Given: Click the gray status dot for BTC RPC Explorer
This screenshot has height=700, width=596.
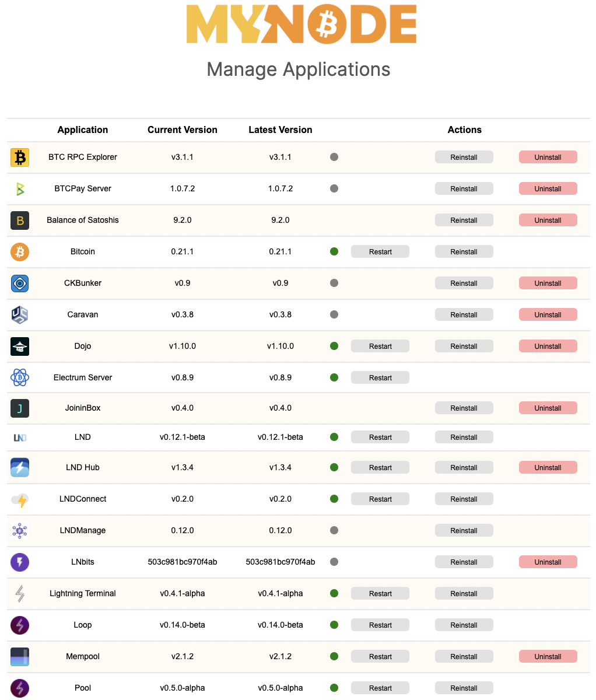Looking at the screenshot, I should 334,157.
